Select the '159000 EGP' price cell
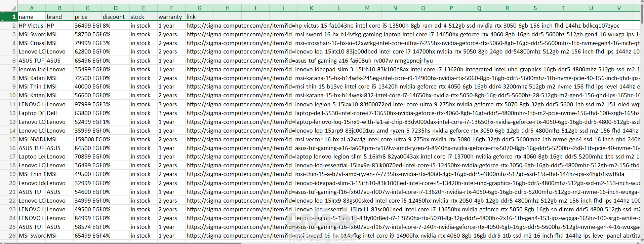The width and height of the screenshot is (644, 244). (87, 139)
